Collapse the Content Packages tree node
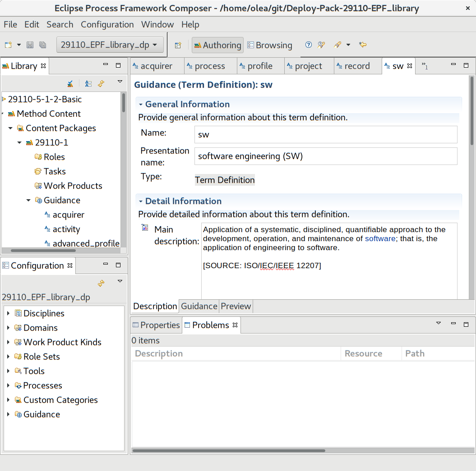 [x=10, y=128]
